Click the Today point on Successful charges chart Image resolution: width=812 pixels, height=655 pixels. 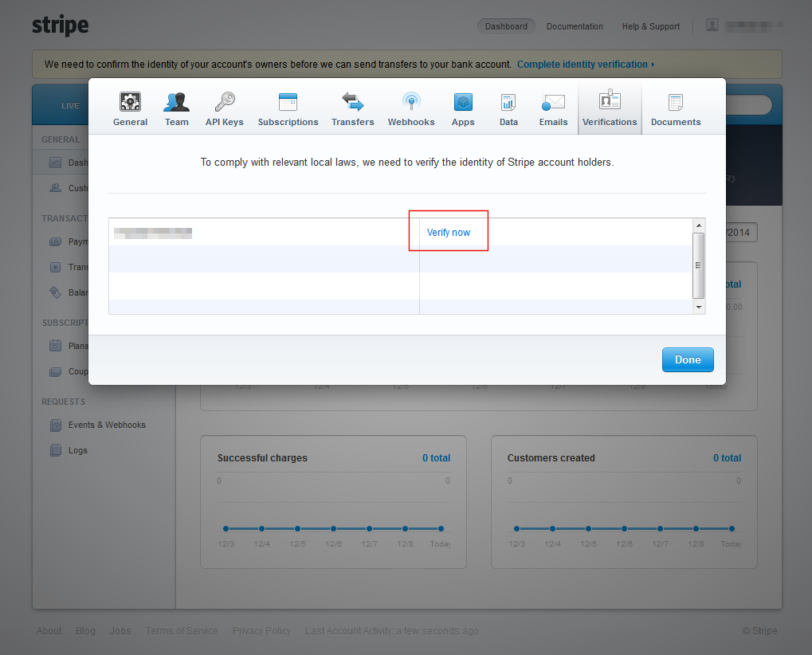441,528
